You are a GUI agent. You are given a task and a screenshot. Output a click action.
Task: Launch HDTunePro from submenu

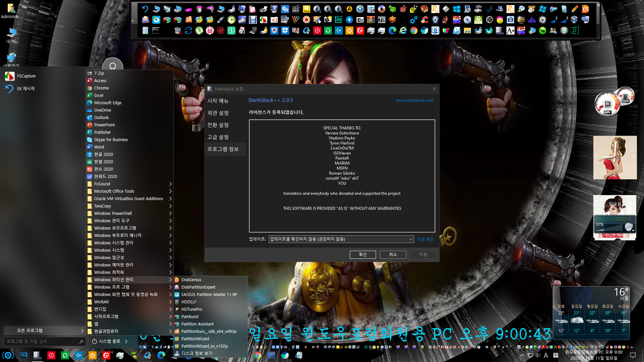point(210,309)
